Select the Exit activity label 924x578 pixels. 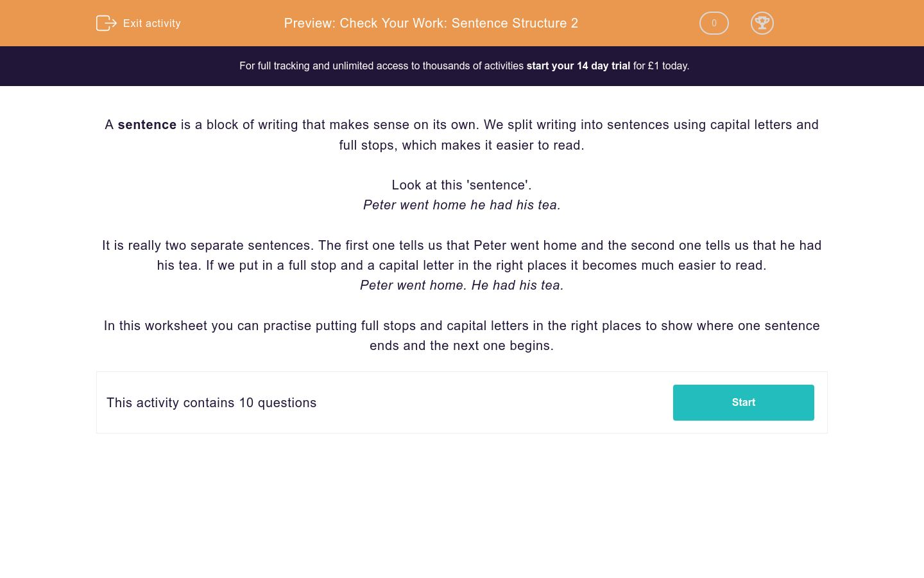pyautogui.click(x=152, y=23)
